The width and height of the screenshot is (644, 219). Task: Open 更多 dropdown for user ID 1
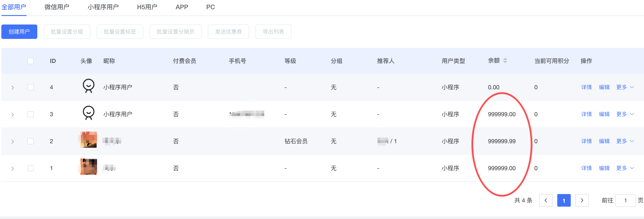point(624,168)
